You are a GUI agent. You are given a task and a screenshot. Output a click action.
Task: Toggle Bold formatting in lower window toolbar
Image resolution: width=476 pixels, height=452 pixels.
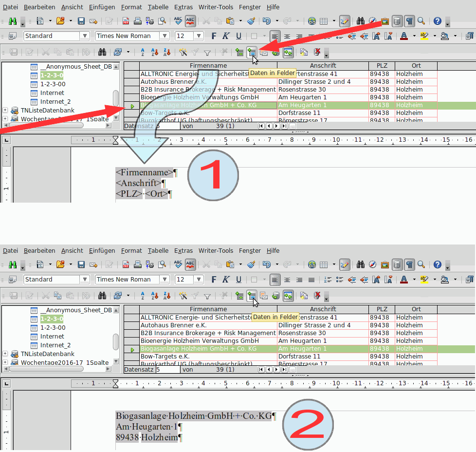click(214, 280)
